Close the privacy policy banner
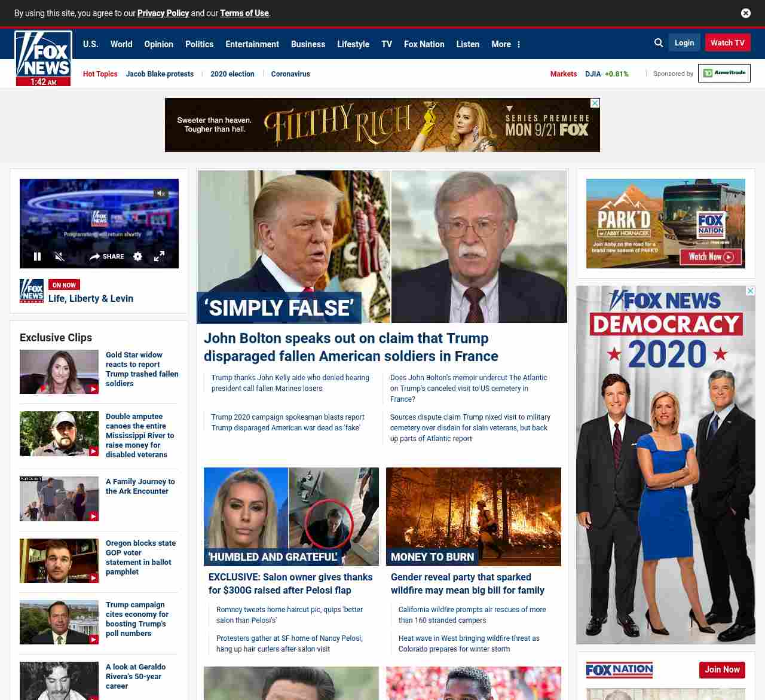Image resolution: width=765 pixels, height=700 pixels. (745, 13)
